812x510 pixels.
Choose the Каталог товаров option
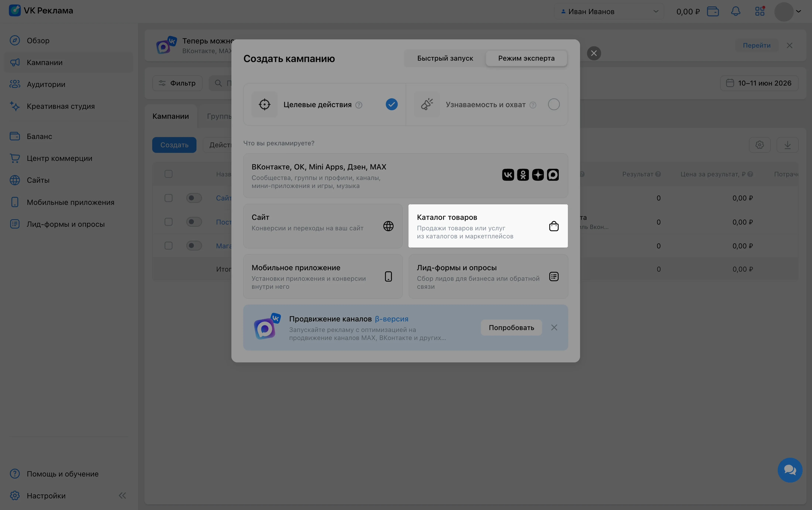[x=488, y=226]
